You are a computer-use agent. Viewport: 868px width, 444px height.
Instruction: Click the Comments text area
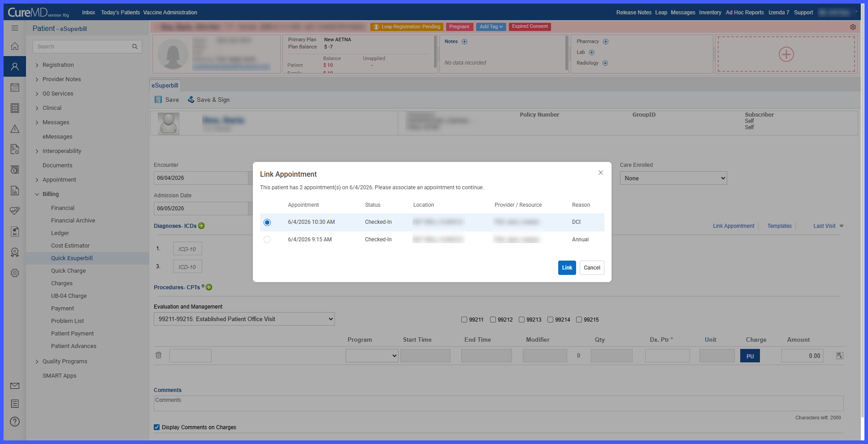click(x=499, y=403)
